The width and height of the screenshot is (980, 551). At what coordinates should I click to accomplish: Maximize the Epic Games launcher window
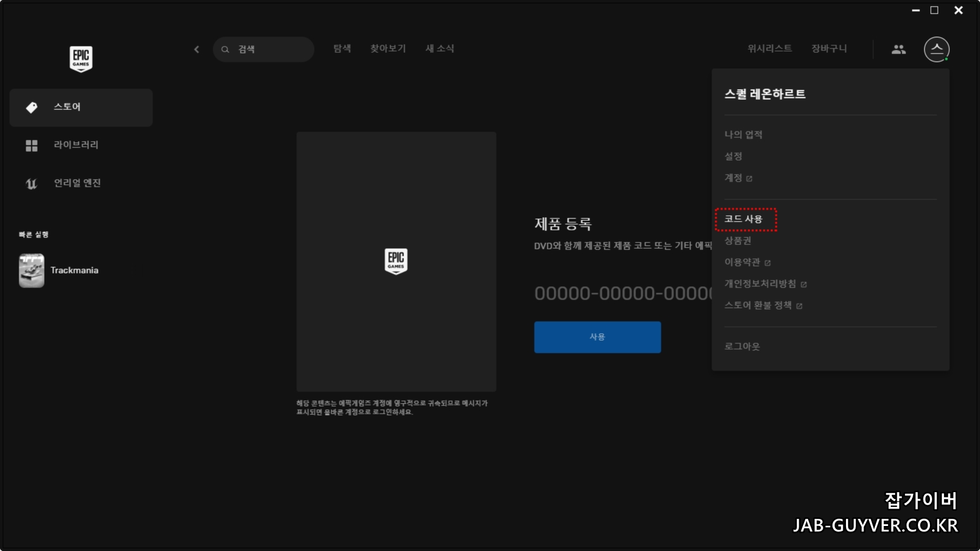(934, 10)
